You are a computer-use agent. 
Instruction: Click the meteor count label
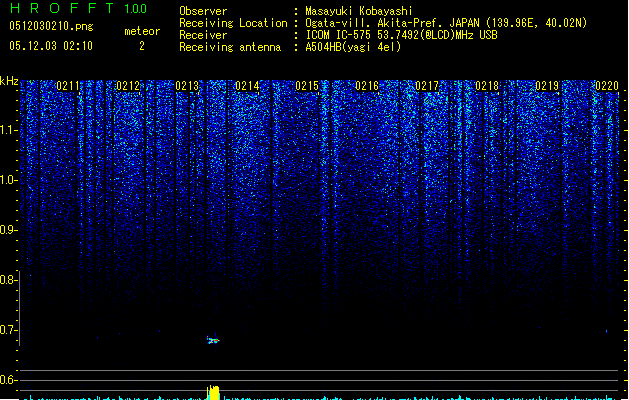(142, 31)
